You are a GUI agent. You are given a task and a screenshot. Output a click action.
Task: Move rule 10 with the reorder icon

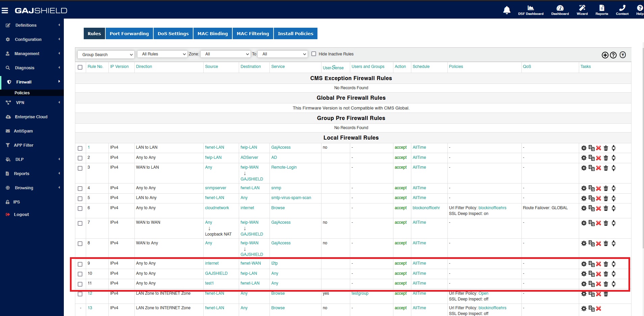(x=614, y=274)
